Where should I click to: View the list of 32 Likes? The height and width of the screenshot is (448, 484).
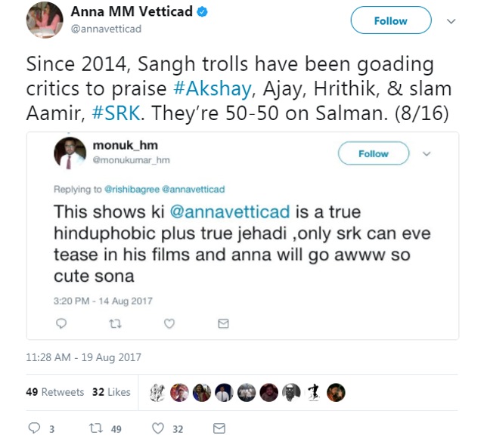point(111,392)
